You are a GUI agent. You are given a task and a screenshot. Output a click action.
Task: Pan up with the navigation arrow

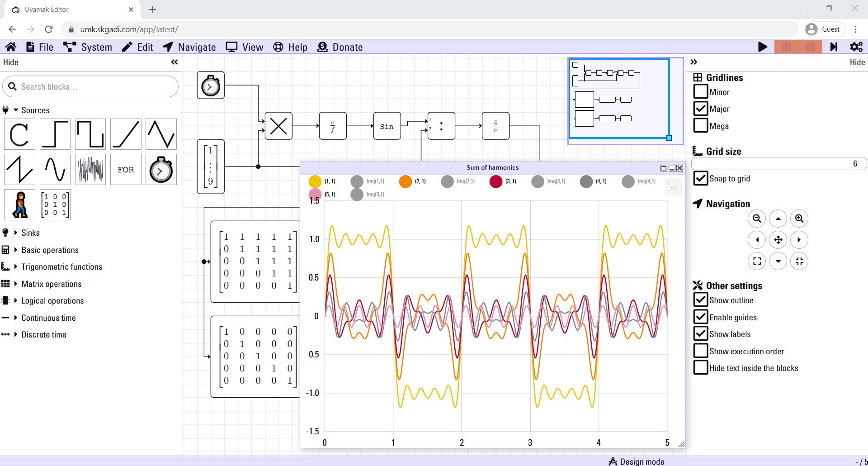[x=778, y=219]
